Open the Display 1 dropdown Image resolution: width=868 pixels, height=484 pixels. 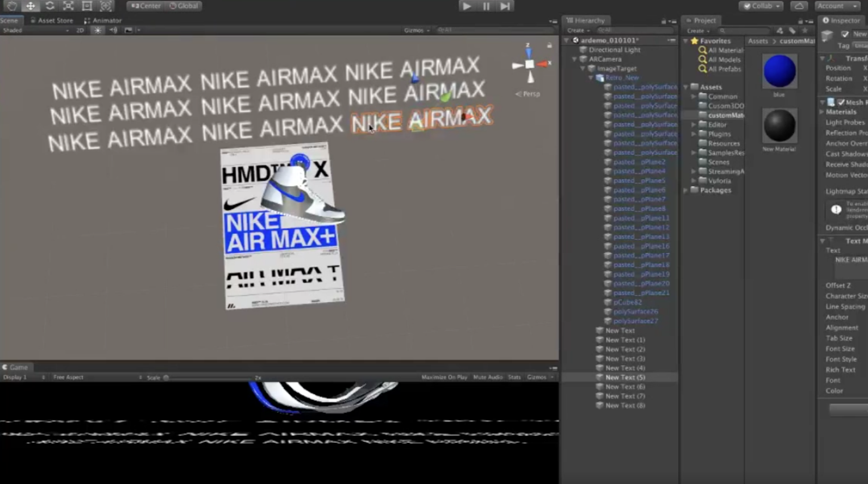pyautogui.click(x=24, y=377)
